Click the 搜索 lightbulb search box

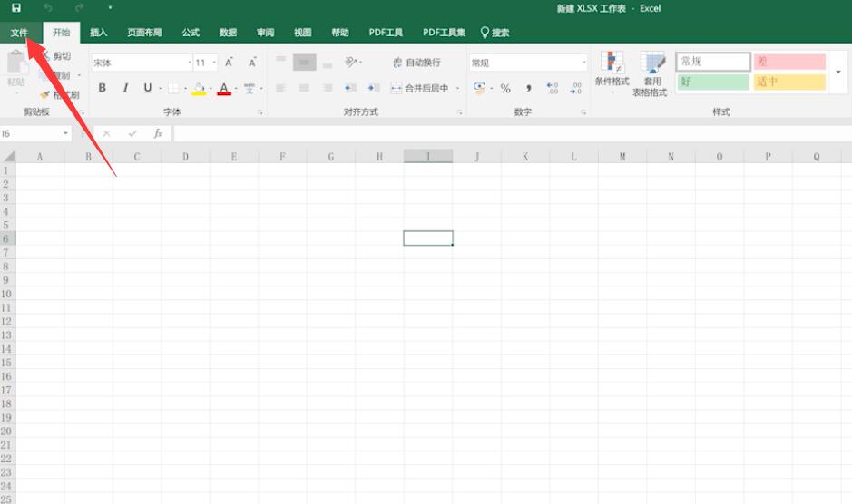pos(495,33)
